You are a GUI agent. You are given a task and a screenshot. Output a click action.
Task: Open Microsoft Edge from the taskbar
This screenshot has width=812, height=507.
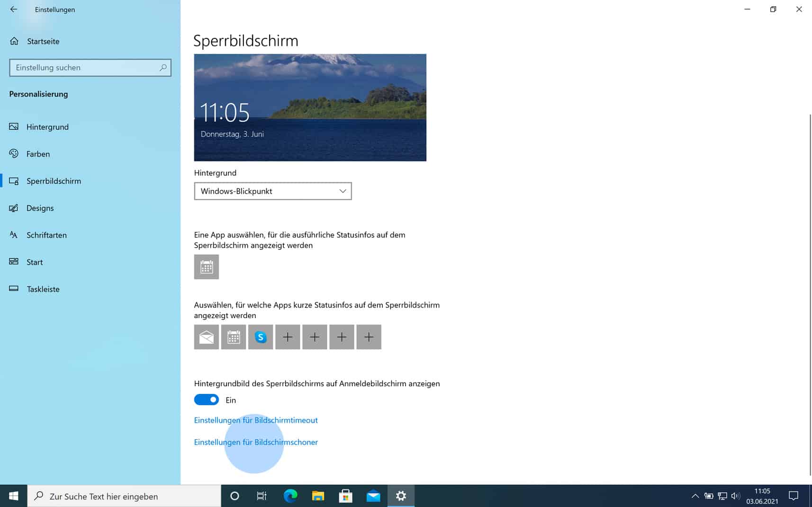pos(290,496)
